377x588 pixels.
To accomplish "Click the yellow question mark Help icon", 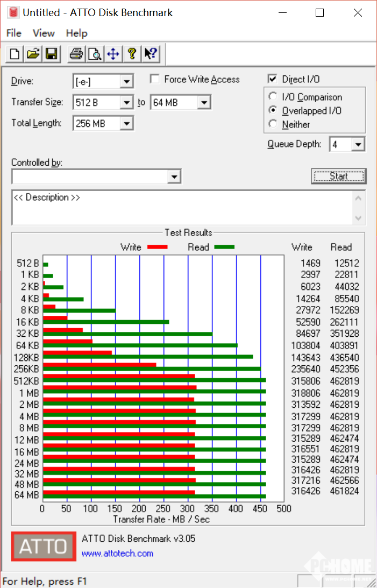I will [131, 54].
